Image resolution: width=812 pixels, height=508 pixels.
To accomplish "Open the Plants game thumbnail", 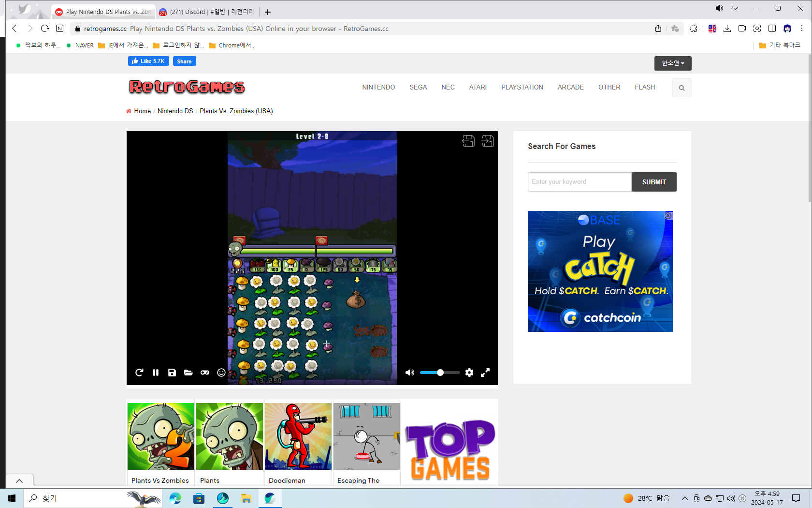I will [x=230, y=436].
